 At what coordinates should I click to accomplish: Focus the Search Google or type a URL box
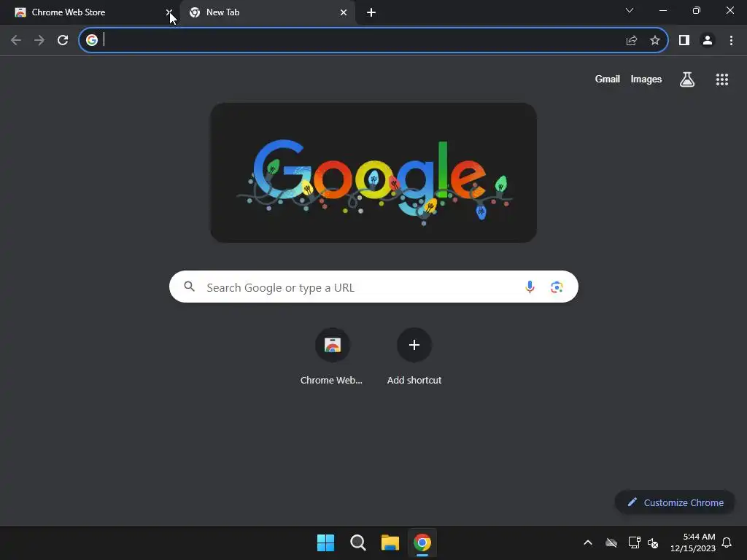373,287
